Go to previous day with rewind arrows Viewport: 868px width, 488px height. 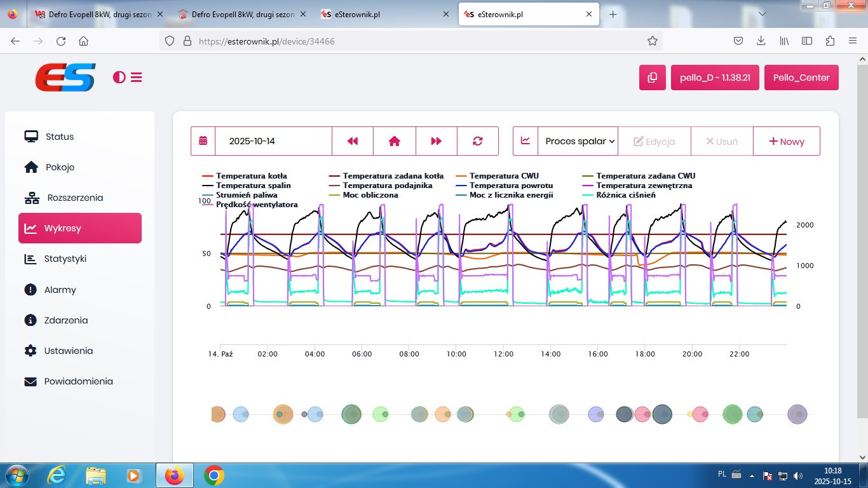[352, 141]
